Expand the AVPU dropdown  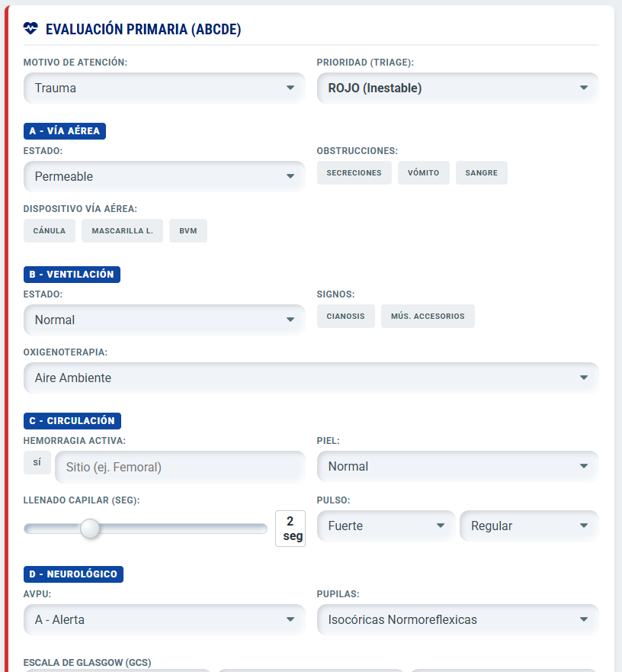click(x=164, y=619)
